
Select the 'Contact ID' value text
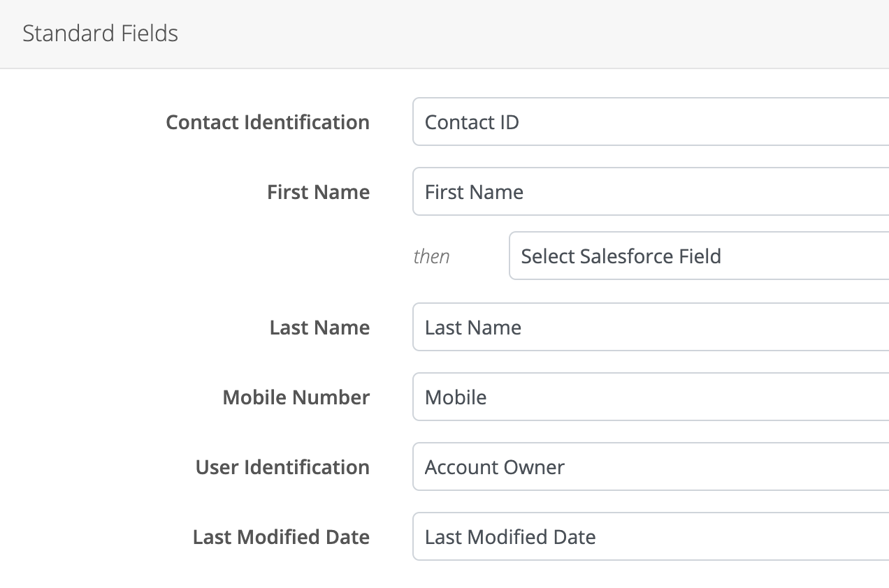(472, 122)
